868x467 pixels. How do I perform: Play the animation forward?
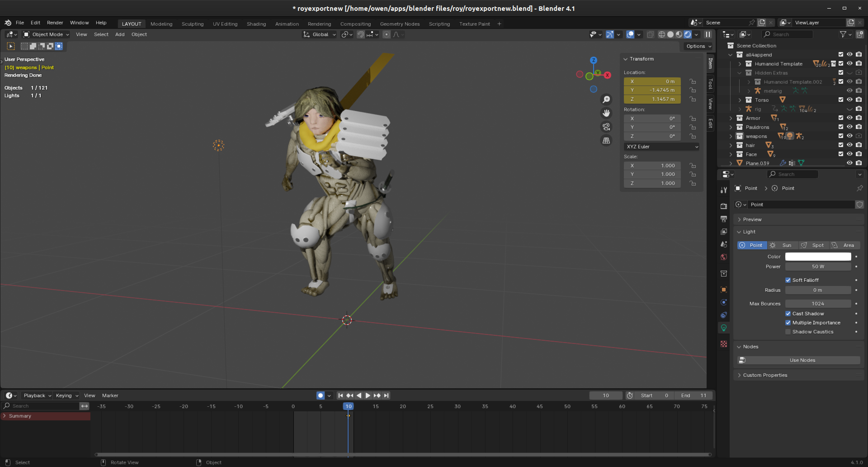point(368,396)
